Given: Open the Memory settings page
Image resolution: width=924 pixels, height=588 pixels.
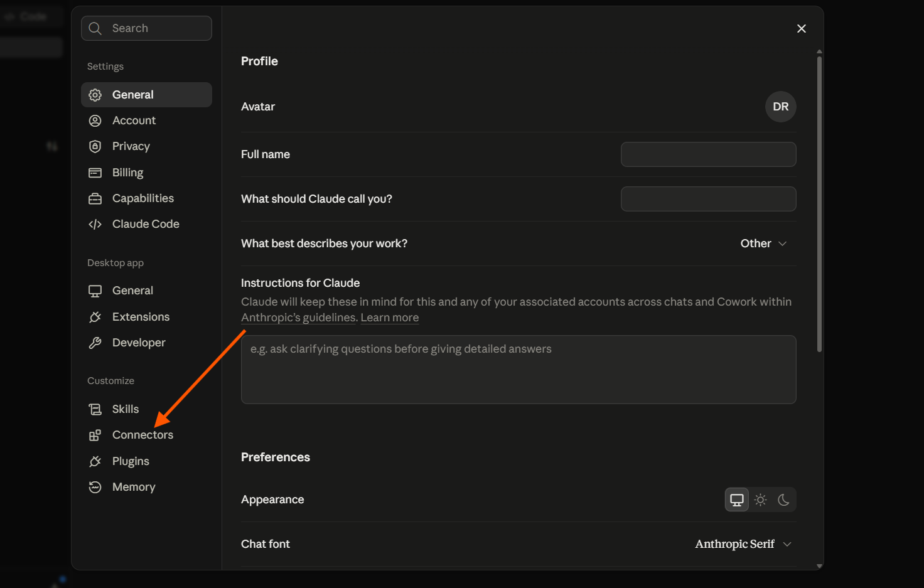Looking at the screenshot, I should pyautogui.click(x=146, y=487).
